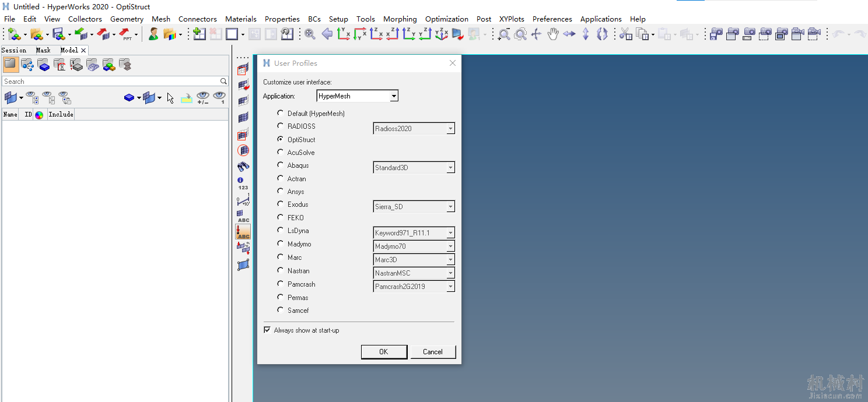
Task: Select the AcuSolve profile radio button
Action: click(281, 152)
